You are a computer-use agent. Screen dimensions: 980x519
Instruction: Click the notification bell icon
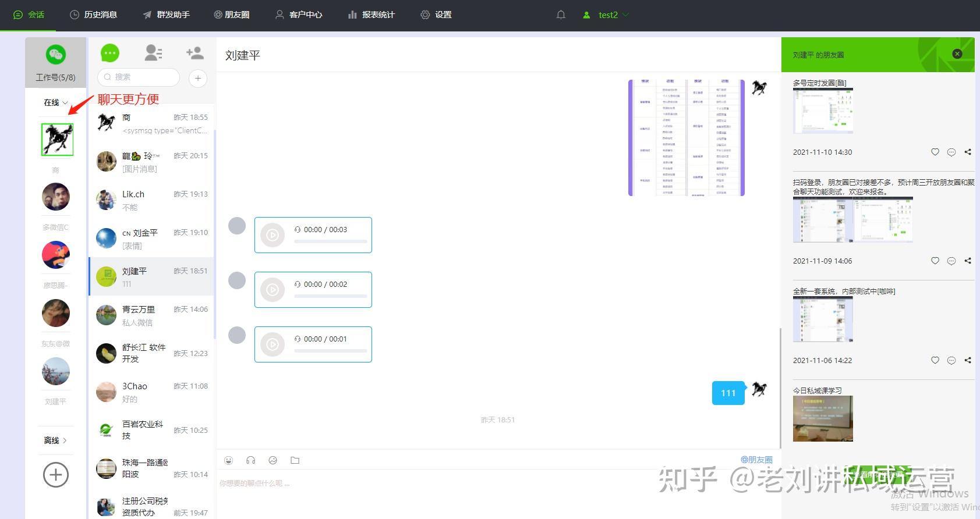coord(561,15)
